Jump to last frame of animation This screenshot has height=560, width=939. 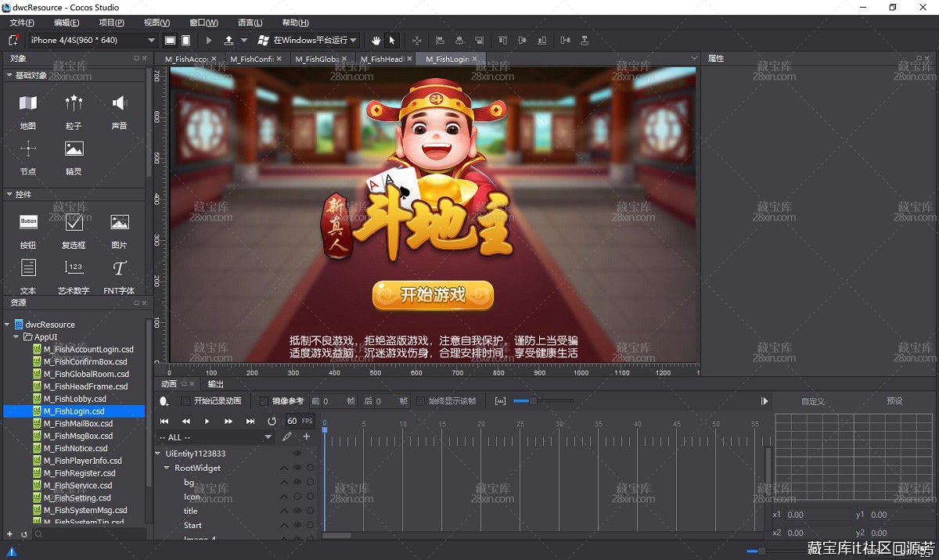(x=250, y=421)
